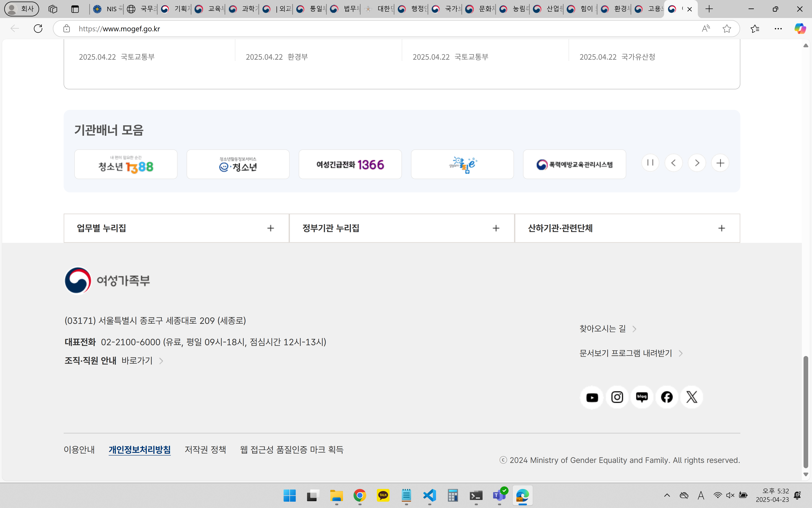Open the Facebook social icon in footer
Viewport: 812px width, 508px height.
(667, 398)
